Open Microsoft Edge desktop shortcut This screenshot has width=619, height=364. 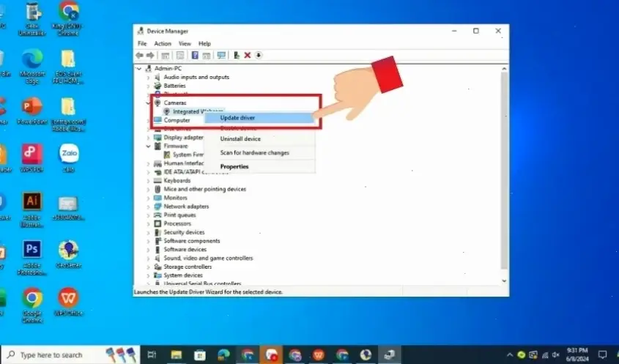point(32,66)
